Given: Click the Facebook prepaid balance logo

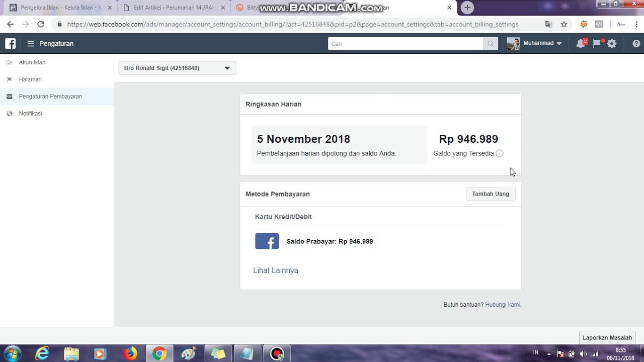Looking at the screenshot, I should coord(267,241).
